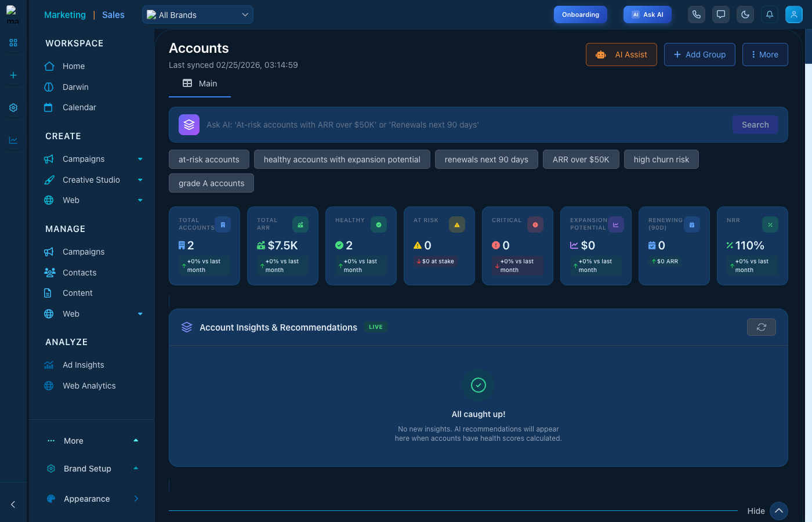Viewport: 812px width, 522px height.
Task: Click the purple Ask AI layers icon
Action: [189, 125]
